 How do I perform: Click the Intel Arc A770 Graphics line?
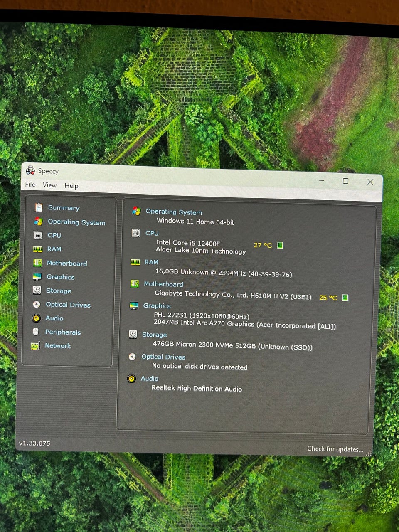[245, 324]
